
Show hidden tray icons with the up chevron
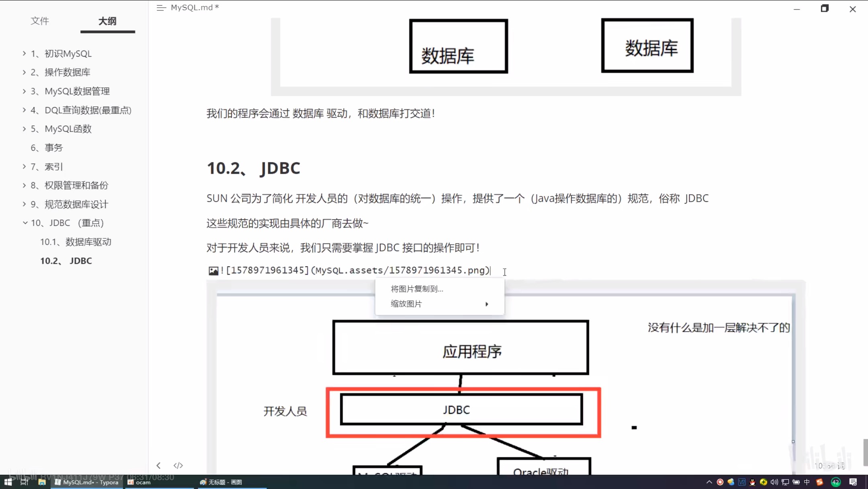coord(709,482)
